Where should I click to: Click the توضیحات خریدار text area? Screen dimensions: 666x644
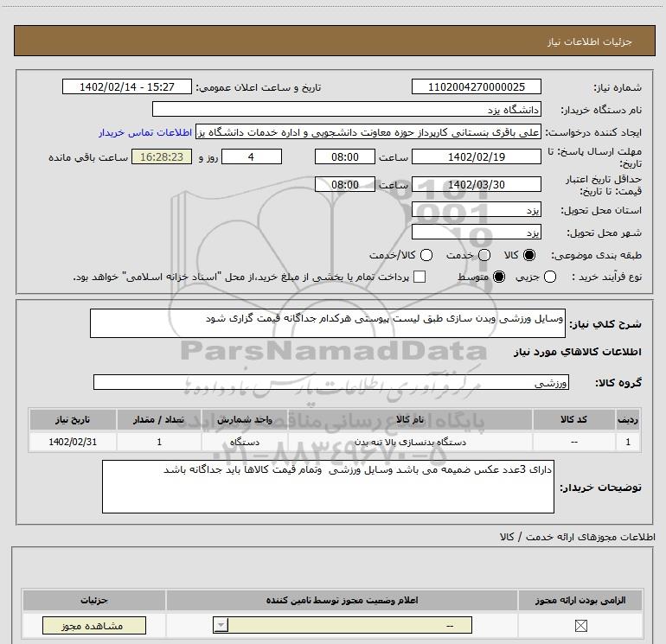pyautogui.click(x=328, y=487)
